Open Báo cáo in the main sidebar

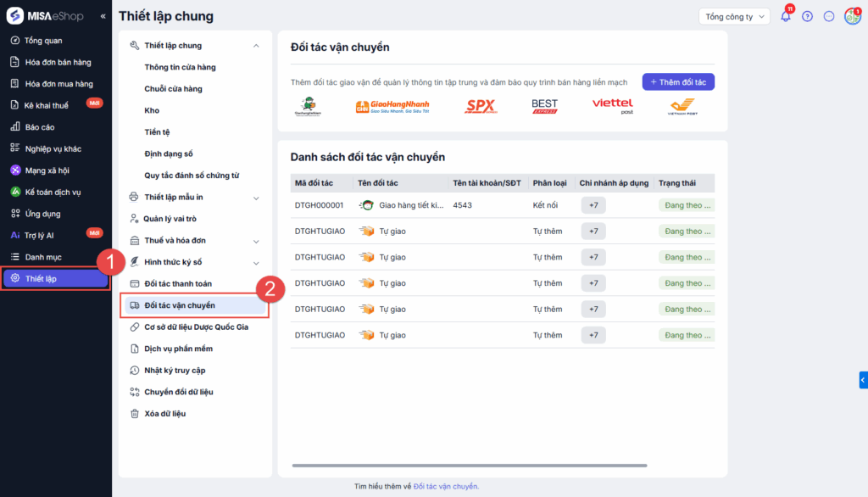click(x=40, y=127)
